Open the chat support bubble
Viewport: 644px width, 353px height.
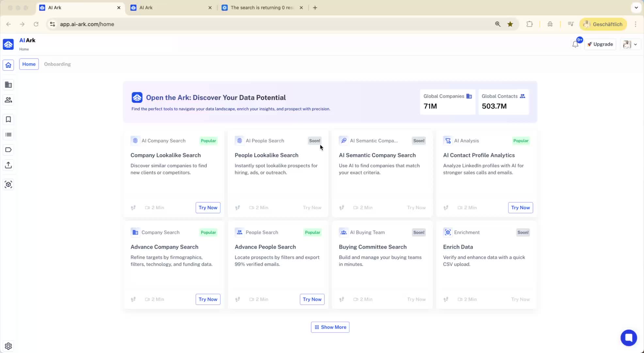pos(629,338)
